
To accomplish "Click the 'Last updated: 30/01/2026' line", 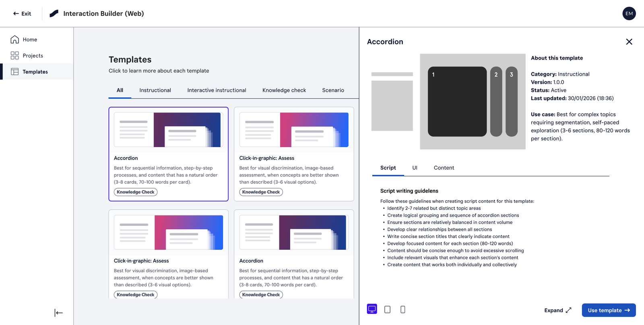I will pos(572,98).
